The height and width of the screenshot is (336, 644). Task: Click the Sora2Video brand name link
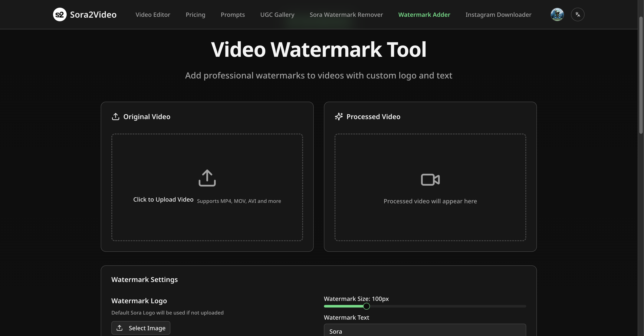[x=93, y=15]
